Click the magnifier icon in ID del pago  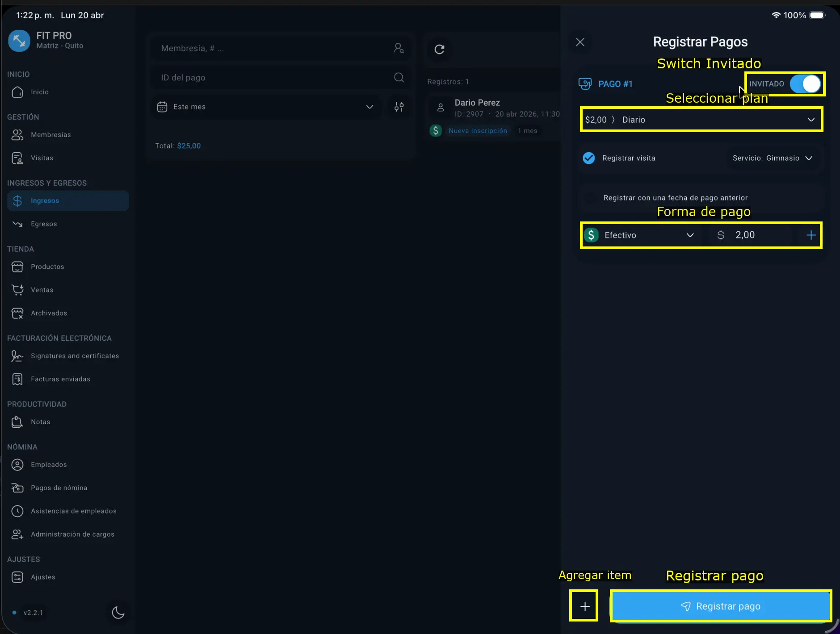(399, 78)
